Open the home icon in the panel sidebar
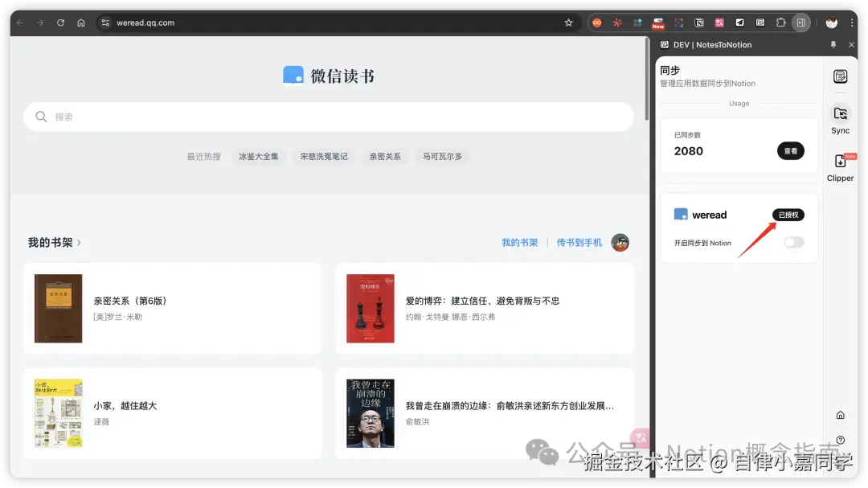The width and height of the screenshot is (868, 488). [x=841, y=416]
